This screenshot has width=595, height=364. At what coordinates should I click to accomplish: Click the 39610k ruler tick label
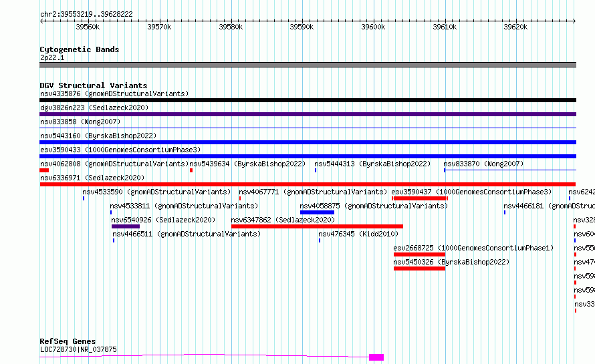pyautogui.click(x=445, y=27)
